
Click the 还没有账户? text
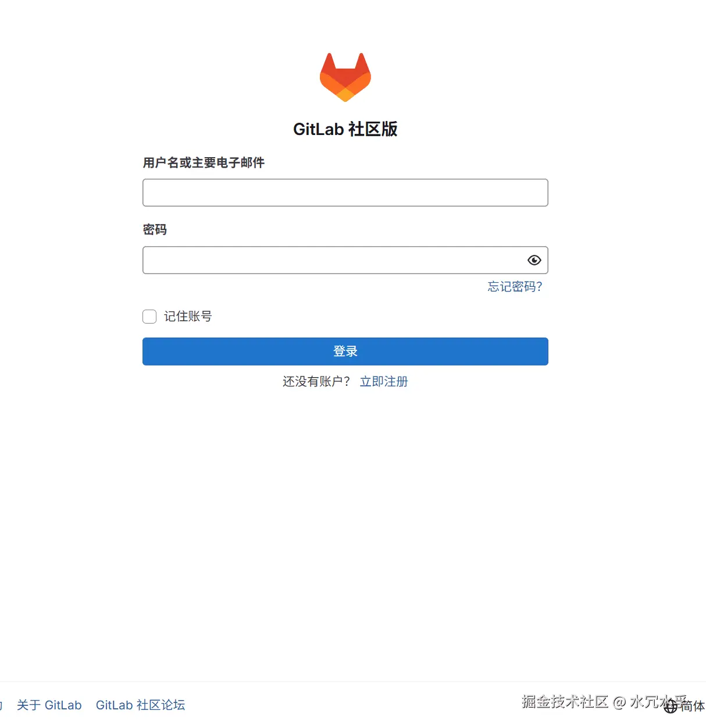click(316, 382)
